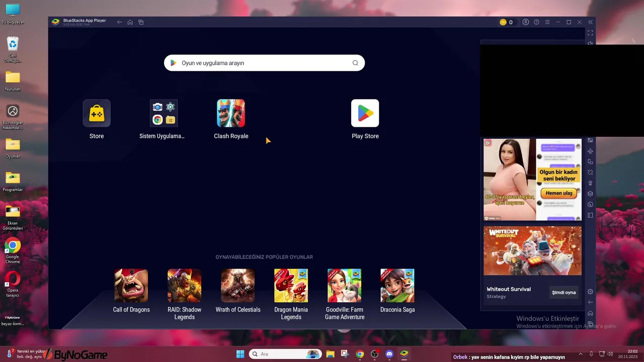The image size is (644, 362).
Task: Select 'Bu fotoğraf hakkında' desktop icon
Action: pyautogui.click(x=13, y=117)
